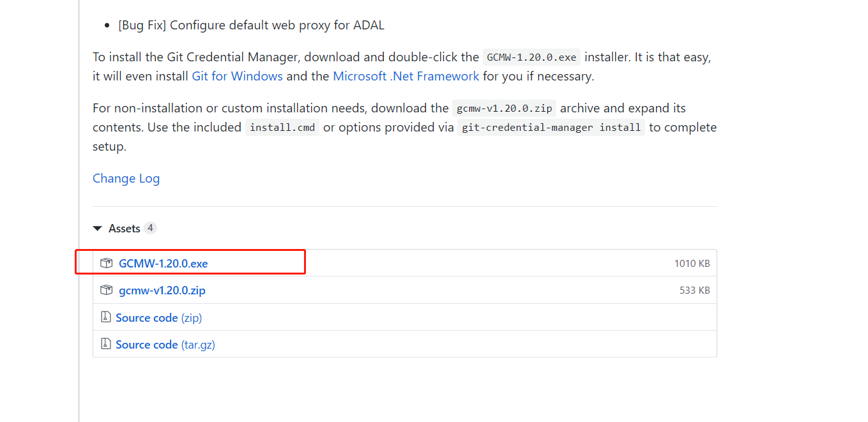Viewport: 868px width, 422px height.
Task: Open the Change Log link
Action: 126,178
